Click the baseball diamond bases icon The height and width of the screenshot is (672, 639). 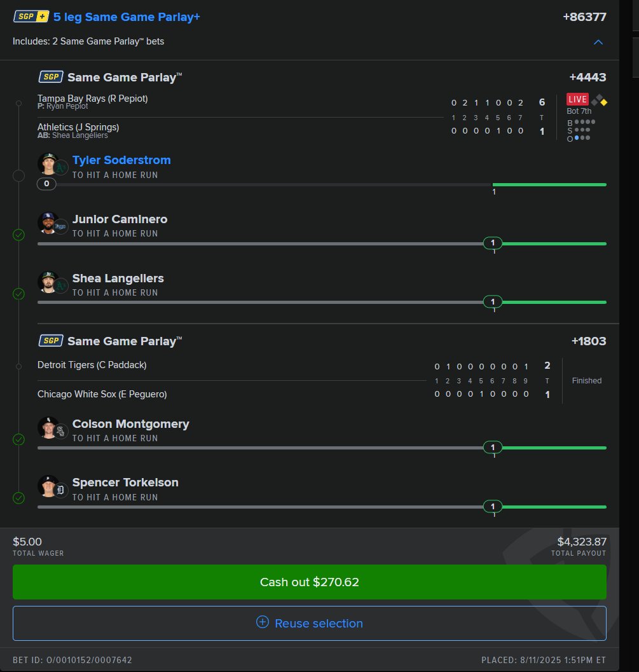(599, 100)
